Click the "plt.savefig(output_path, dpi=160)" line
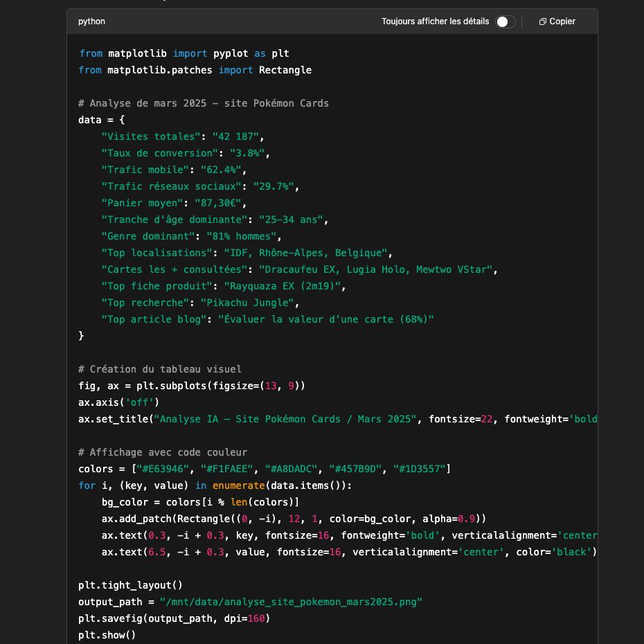This screenshot has width=644, height=644. [174, 619]
